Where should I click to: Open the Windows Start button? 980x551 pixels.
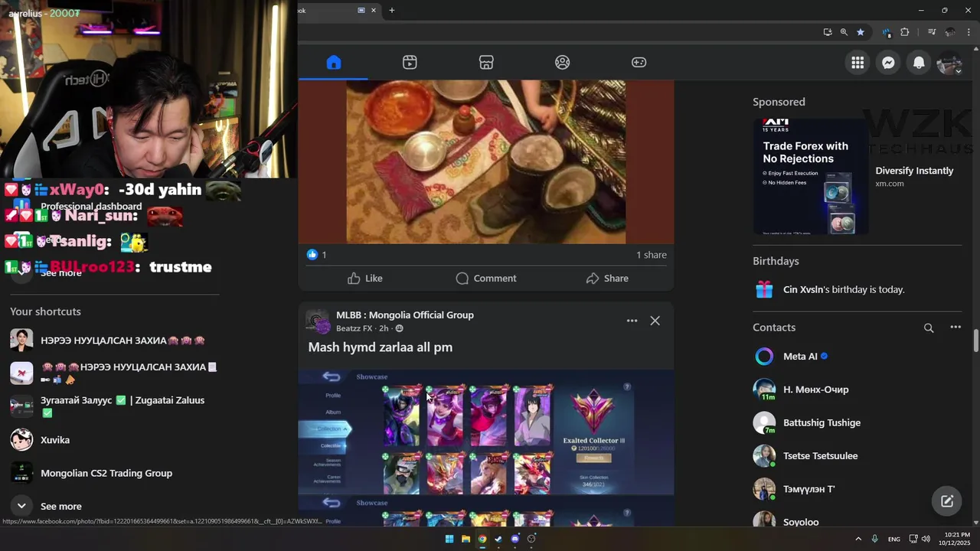[x=449, y=539]
